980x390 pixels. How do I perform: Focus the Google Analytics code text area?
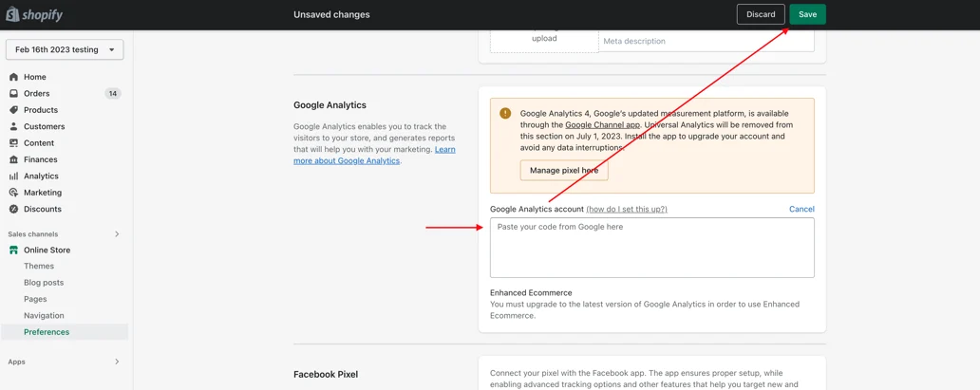[x=651, y=248]
